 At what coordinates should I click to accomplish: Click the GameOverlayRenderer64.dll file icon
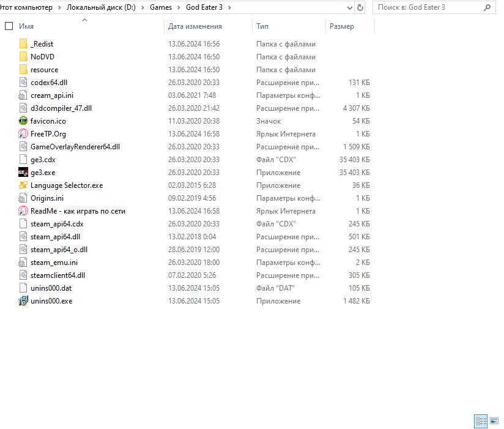click(23, 147)
